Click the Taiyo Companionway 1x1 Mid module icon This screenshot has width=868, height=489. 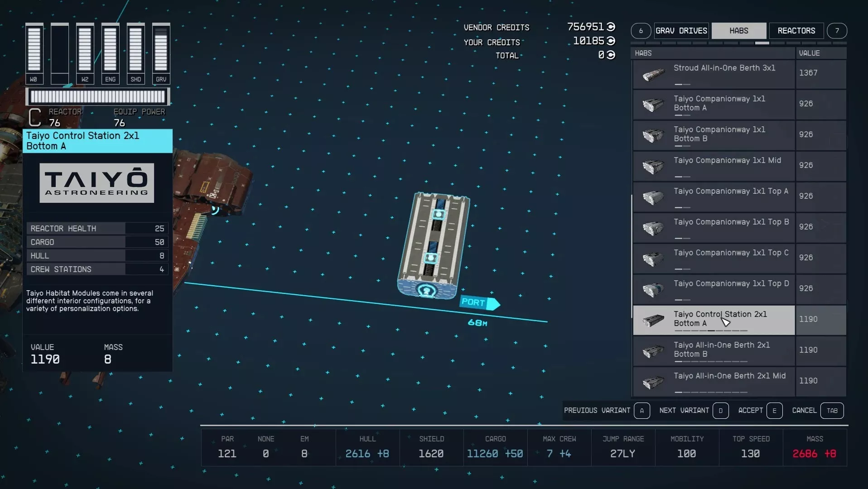[x=653, y=167]
